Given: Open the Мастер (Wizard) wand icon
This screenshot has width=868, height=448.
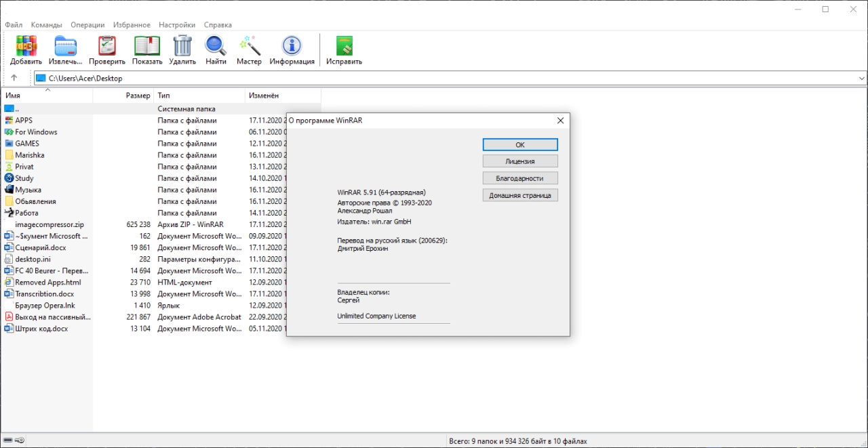Looking at the screenshot, I should point(249,46).
